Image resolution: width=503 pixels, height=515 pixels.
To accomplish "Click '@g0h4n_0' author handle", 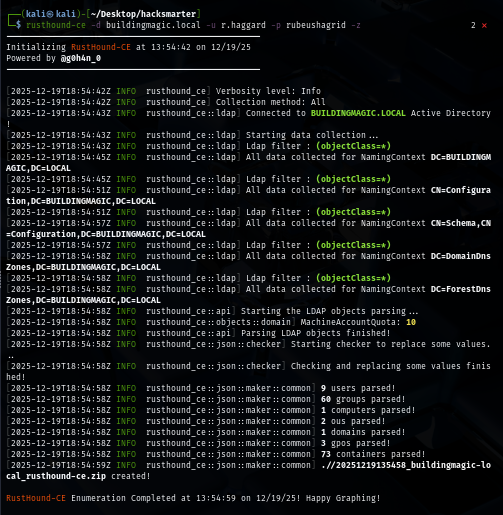I will click(x=81, y=58).
